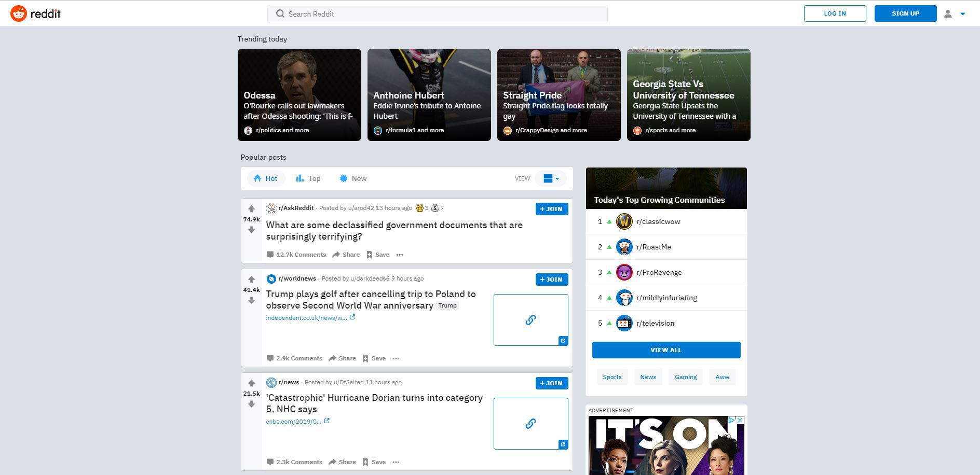Screen dimensions: 980x475
Task: Open user u/arod42 profile link
Action: click(361, 208)
